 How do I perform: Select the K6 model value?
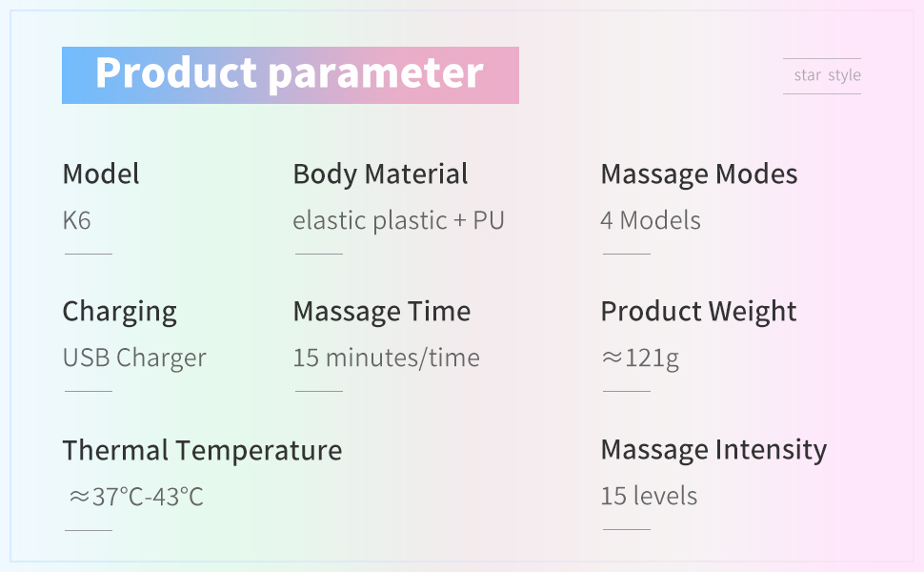click(x=76, y=220)
